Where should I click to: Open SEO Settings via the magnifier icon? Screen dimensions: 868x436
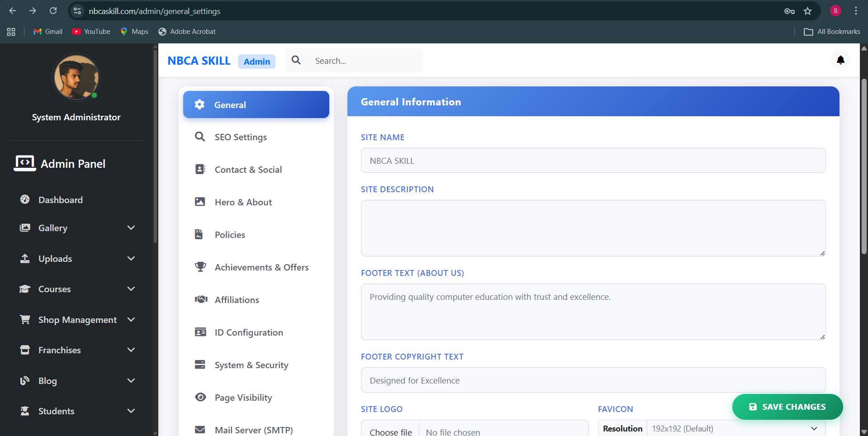point(199,137)
